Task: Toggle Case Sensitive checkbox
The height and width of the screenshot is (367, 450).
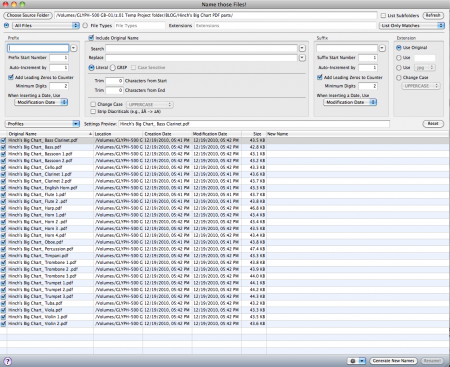Action: click(x=133, y=67)
